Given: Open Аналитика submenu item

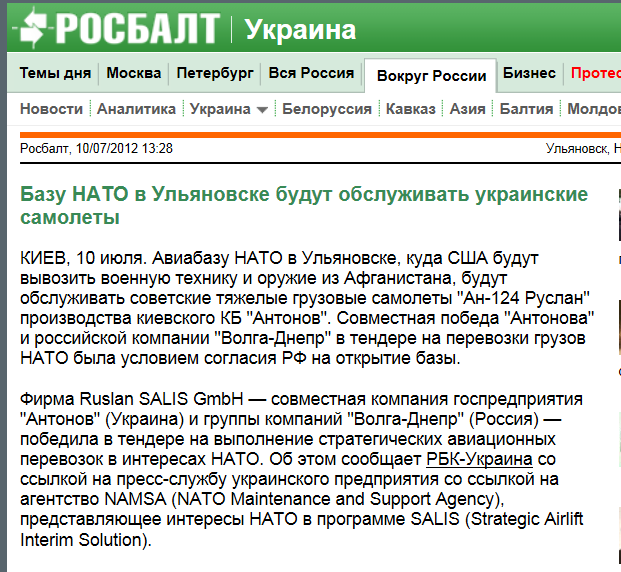Looking at the screenshot, I should [137, 109].
